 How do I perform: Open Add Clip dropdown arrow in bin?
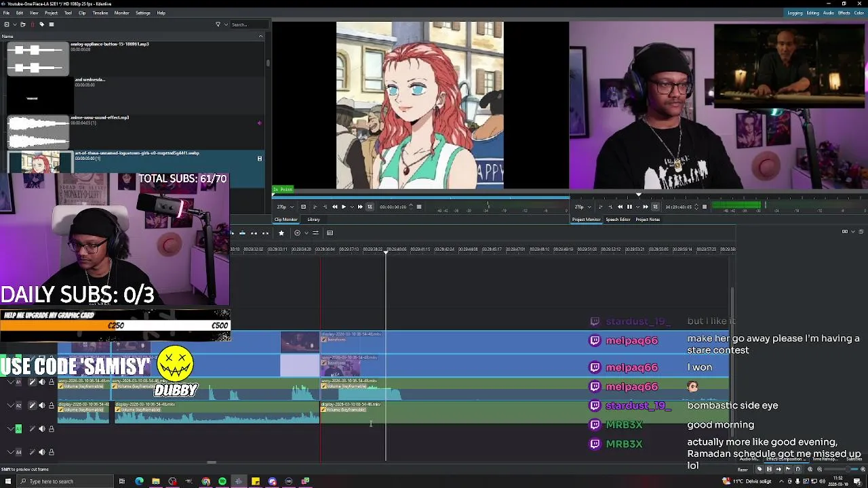tap(15, 24)
